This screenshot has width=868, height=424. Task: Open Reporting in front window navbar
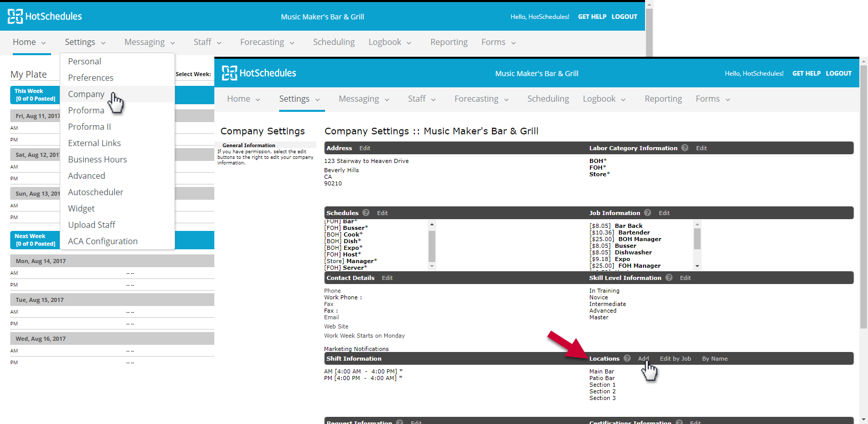663,99
